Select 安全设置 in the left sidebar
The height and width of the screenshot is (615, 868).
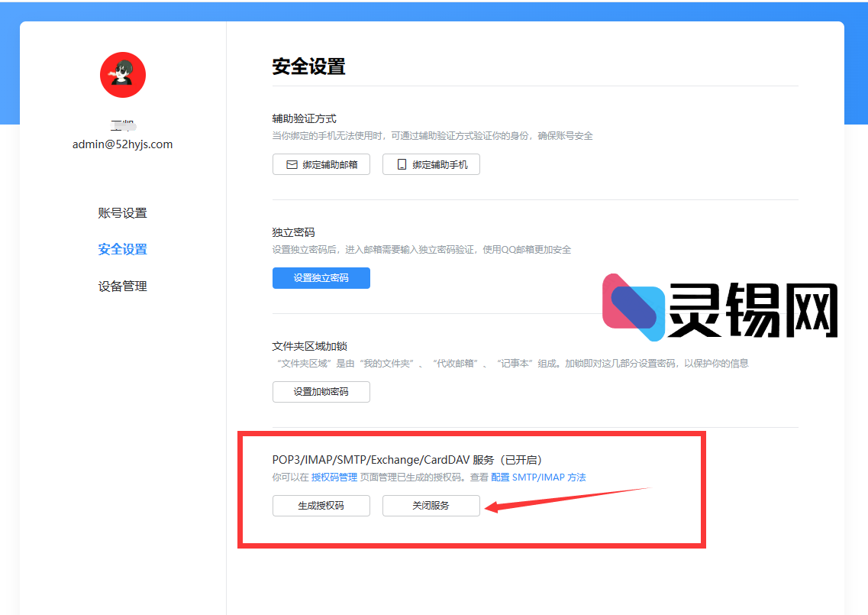click(x=122, y=249)
